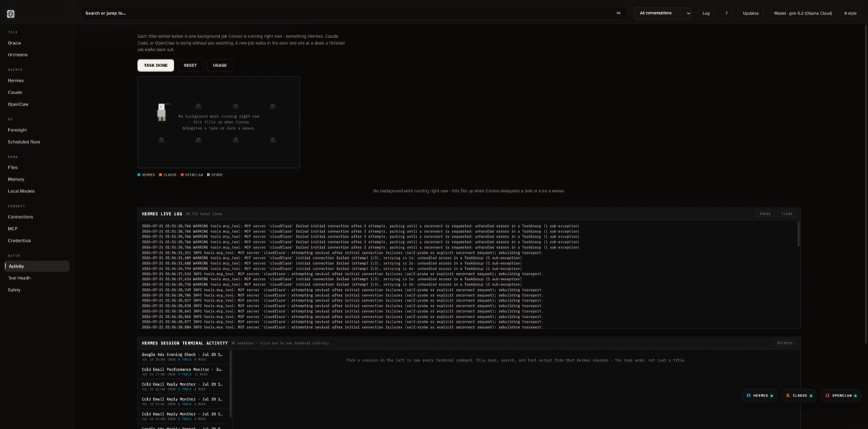Focus the Search or jump to field
Image resolution: width=868 pixels, height=429 pixels.
(353, 13)
